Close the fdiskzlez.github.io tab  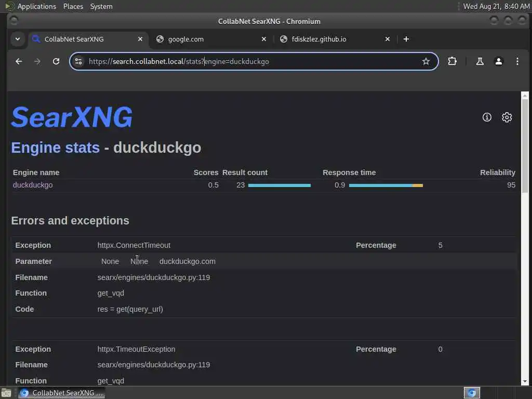coord(388,39)
